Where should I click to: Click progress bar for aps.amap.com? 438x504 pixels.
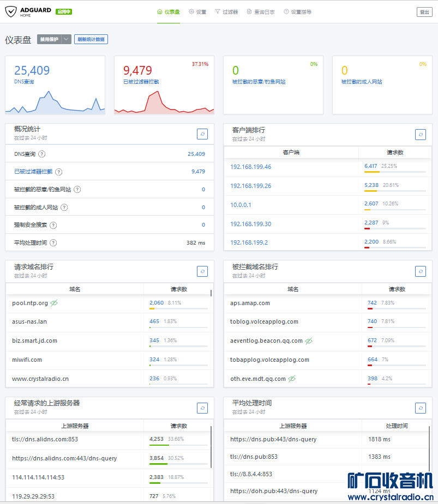397,308
